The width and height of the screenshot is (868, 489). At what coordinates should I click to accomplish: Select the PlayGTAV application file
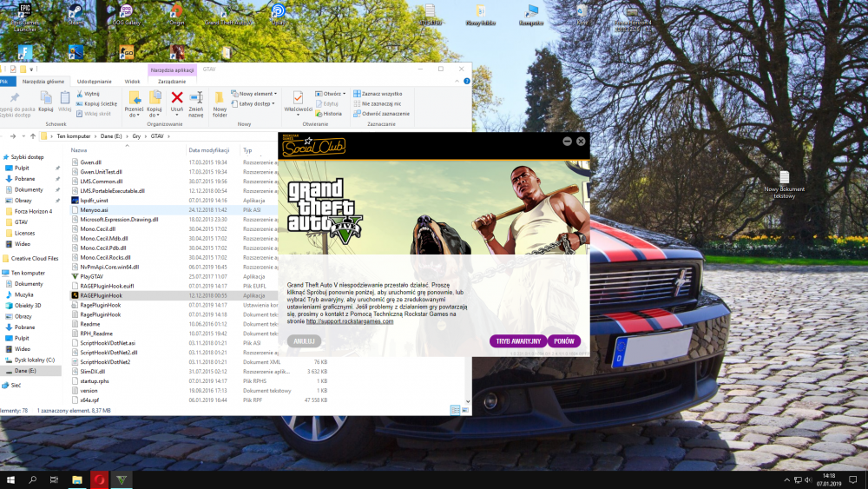click(x=91, y=276)
